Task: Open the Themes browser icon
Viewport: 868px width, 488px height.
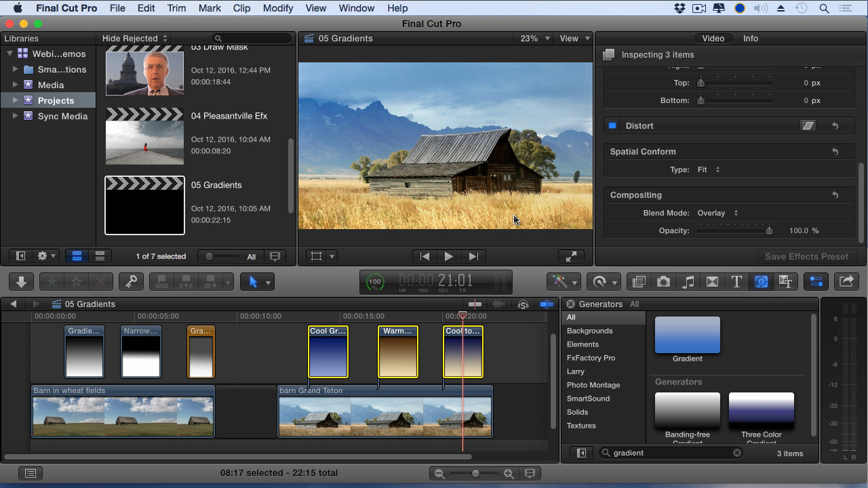Action: pyautogui.click(x=785, y=282)
